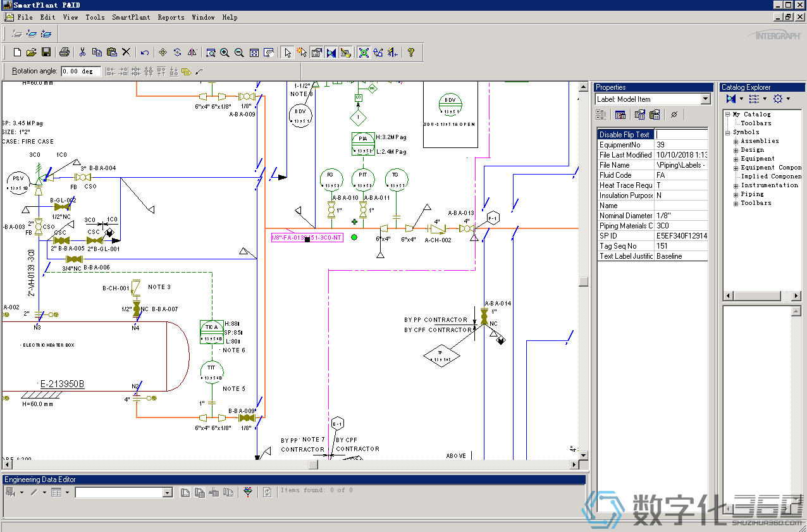Click the Undo arrow icon

(x=145, y=53)
